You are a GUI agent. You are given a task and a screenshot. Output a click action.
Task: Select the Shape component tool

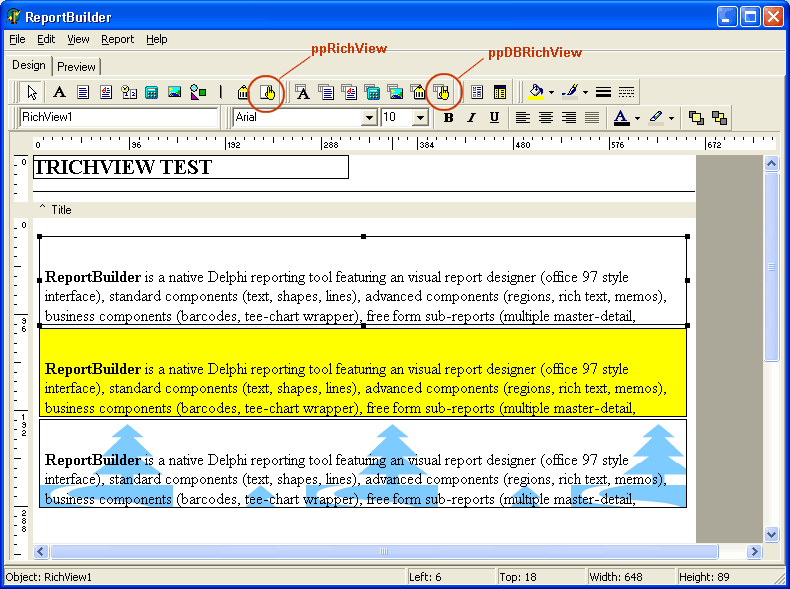(198, 92)
